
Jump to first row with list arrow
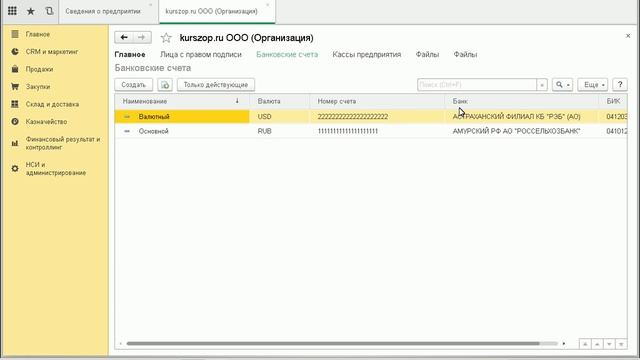coord(585,344)
